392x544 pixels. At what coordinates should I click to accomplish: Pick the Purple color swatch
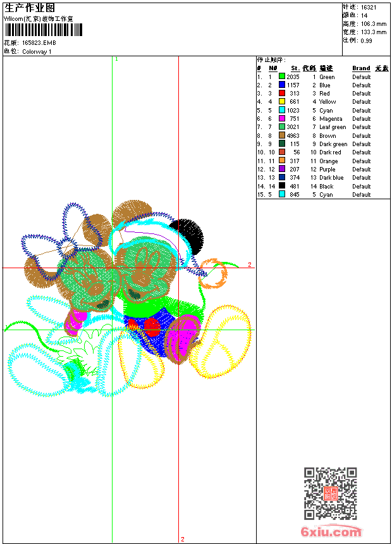[282, 169]
